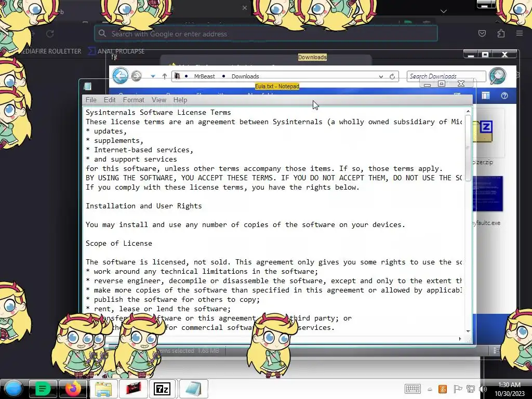The width and height of the screenshot is (532, 399).
Task: Click scroll up arrow in Notepad
Action: point(468,111)
